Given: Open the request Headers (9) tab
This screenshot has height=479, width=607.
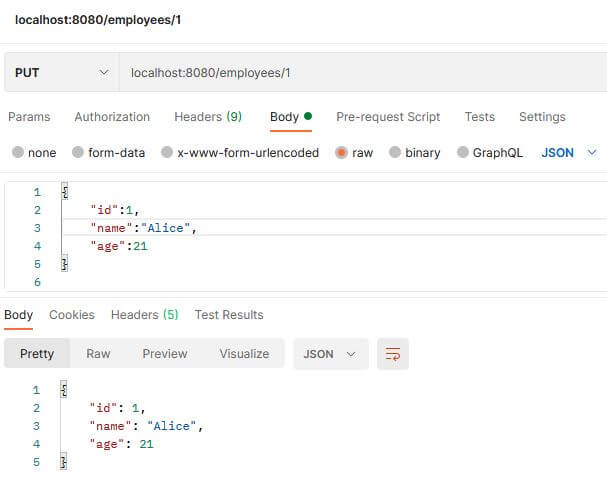Looking at the screenshot, I should point(208,117).
